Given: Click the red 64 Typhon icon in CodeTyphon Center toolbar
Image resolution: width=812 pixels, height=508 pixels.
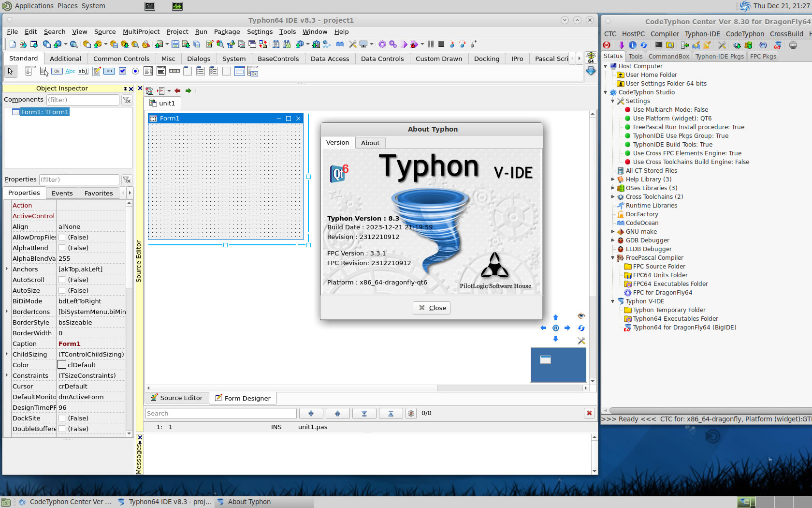Looking at the screenshot, I should pyautogui.click(x=778, y=45).
